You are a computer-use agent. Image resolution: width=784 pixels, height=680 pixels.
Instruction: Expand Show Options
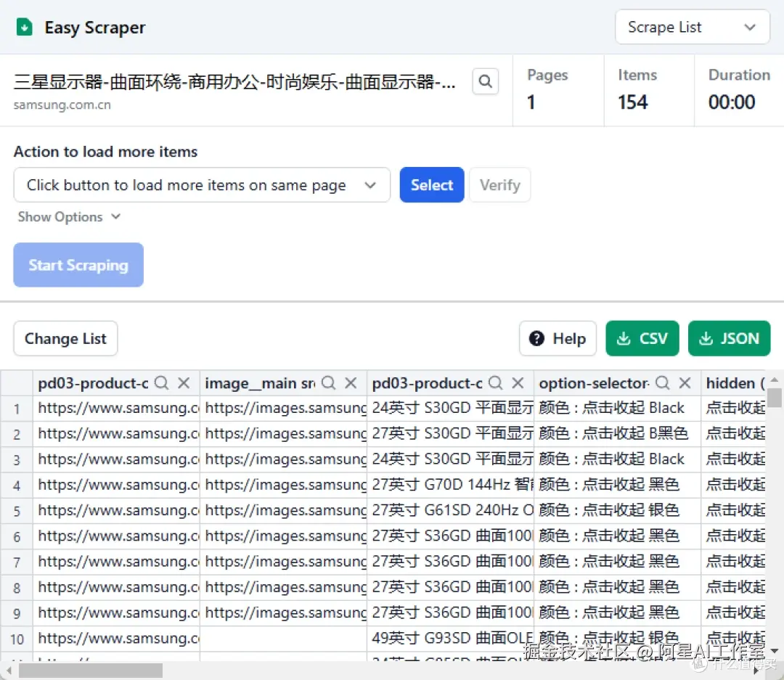[69, 216]
